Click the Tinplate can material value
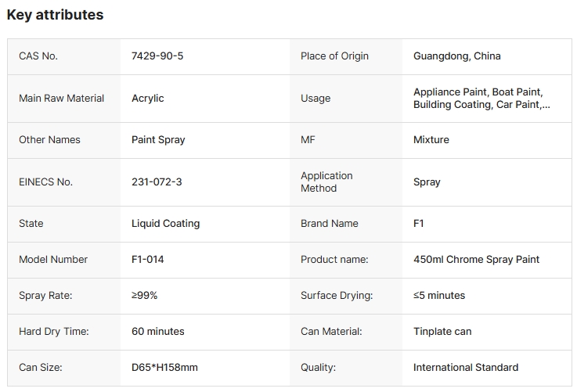 coord(442,332)
